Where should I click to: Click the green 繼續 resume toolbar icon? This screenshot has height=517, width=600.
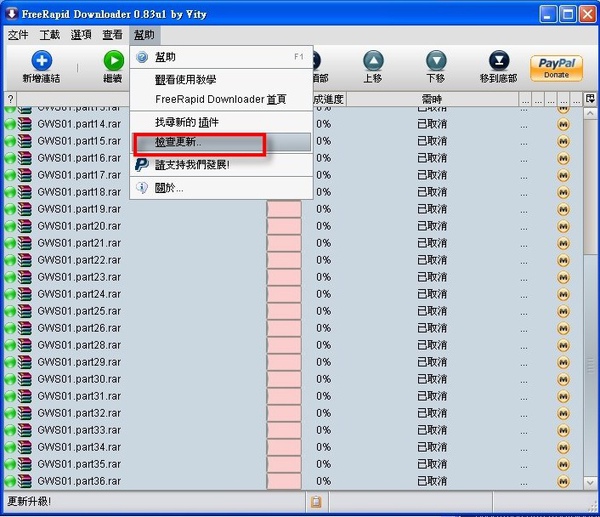coord(112,61)
